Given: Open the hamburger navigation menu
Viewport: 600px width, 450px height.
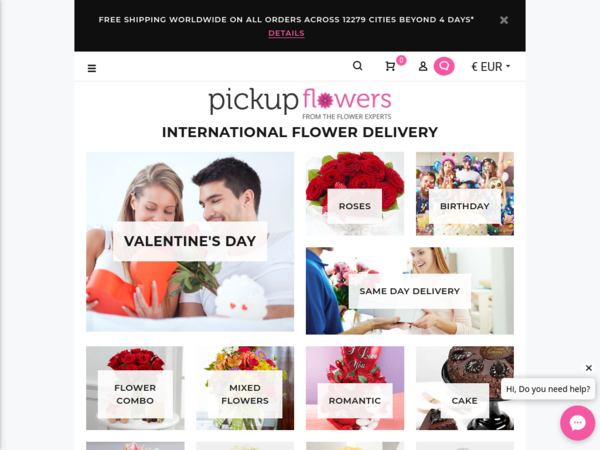Looking at the screenshot, I should [92, 68].
